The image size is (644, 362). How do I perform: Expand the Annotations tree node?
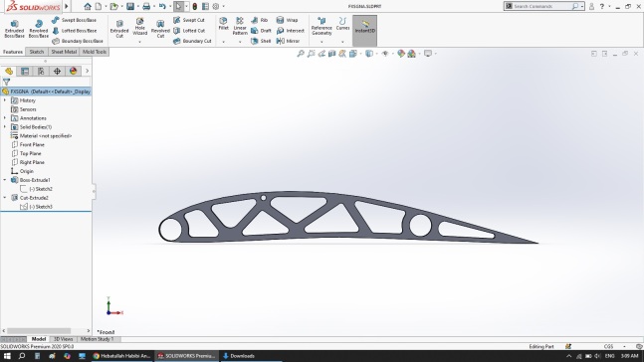point(5,117)
